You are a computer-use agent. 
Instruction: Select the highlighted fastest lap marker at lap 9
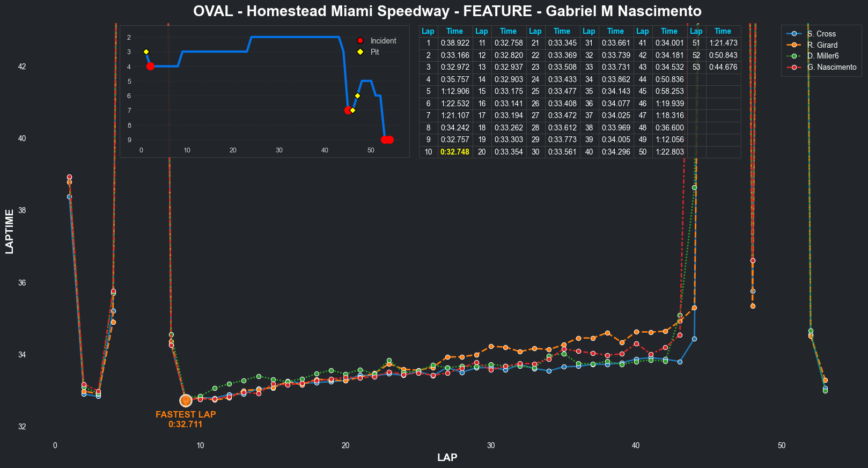coord(186,400)
